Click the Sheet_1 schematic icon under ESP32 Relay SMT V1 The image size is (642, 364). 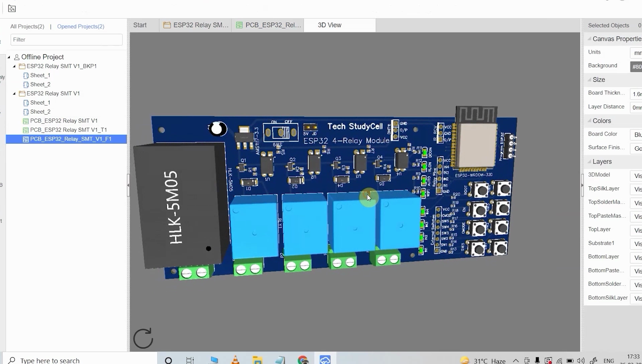(26, 103)
